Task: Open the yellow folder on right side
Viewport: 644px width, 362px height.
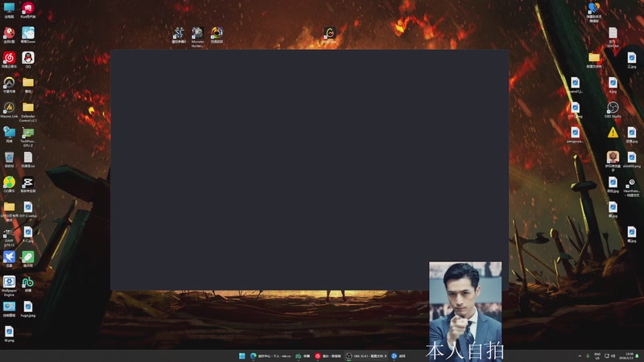Action: coord(594,60)
